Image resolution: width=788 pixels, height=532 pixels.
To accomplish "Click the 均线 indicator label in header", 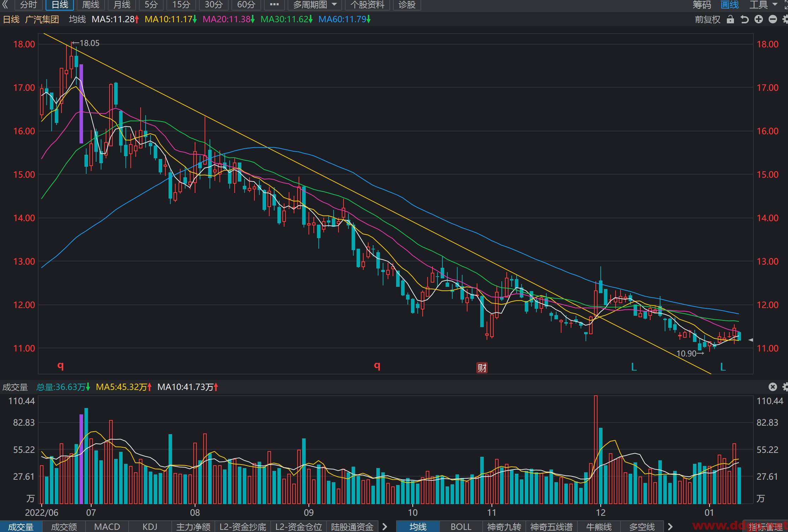I will pyautogui.click(x=77, y=19).
